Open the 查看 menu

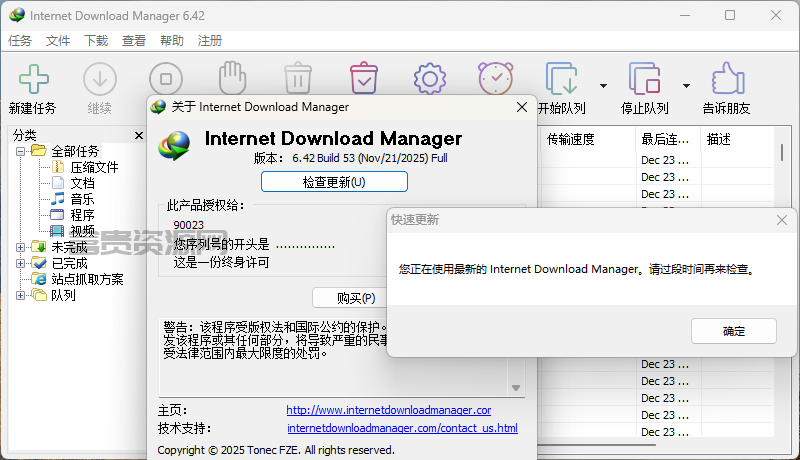pyautogui.click(x=134, y=41)
